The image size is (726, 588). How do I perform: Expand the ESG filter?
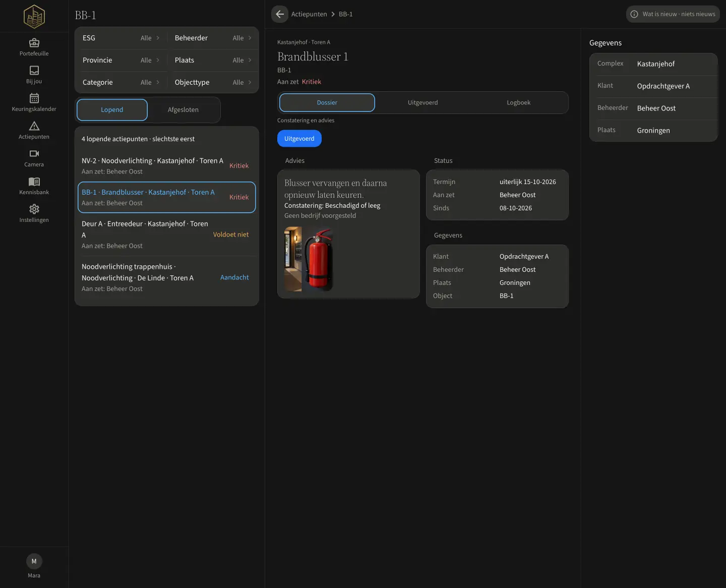(x=121, y=38)
